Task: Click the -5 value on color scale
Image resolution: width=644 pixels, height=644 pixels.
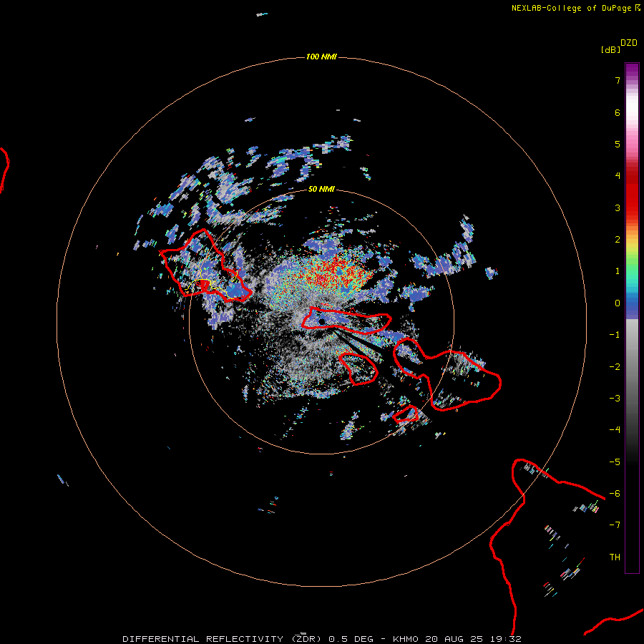Action: (615, 462)
